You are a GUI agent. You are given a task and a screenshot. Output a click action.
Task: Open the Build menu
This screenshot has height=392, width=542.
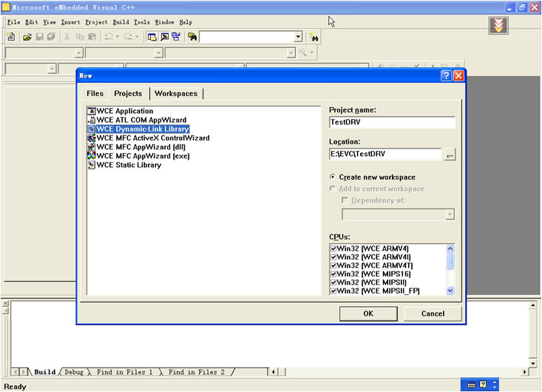click(x=121, y=22)
